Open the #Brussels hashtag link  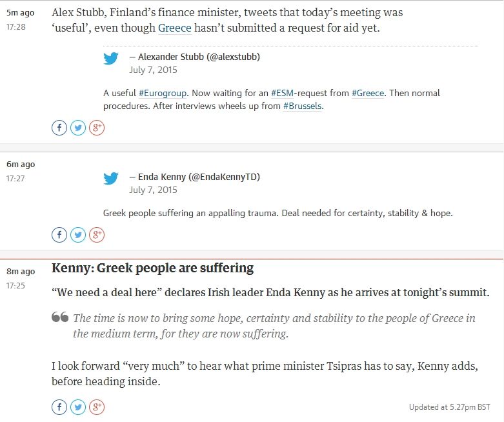tap(302, 106)
